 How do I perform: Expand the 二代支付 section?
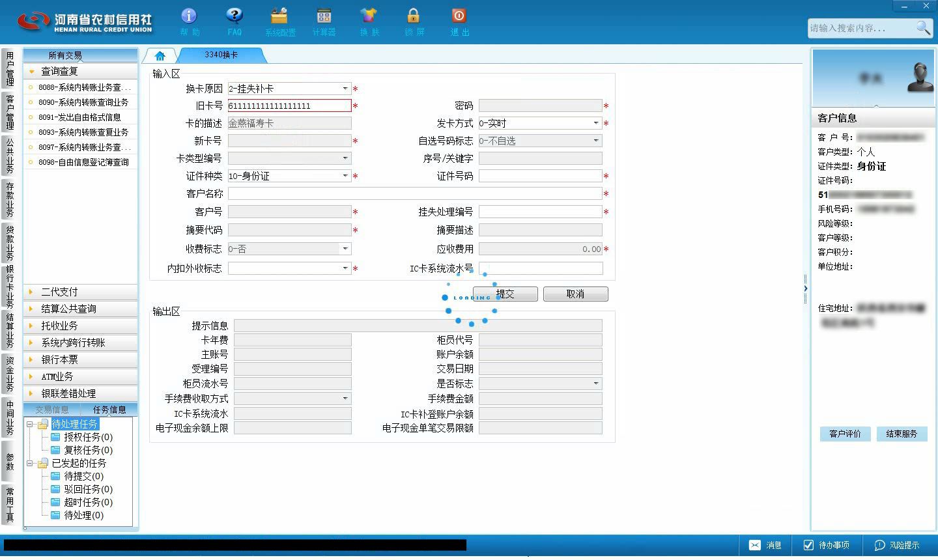[x=81, y=292]
